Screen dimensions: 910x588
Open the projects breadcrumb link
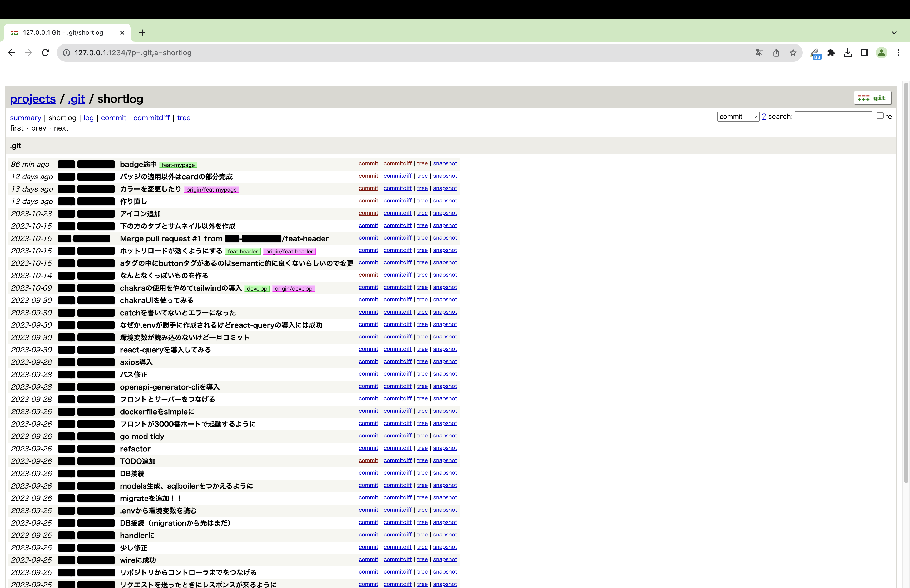[x=33, y=99]
